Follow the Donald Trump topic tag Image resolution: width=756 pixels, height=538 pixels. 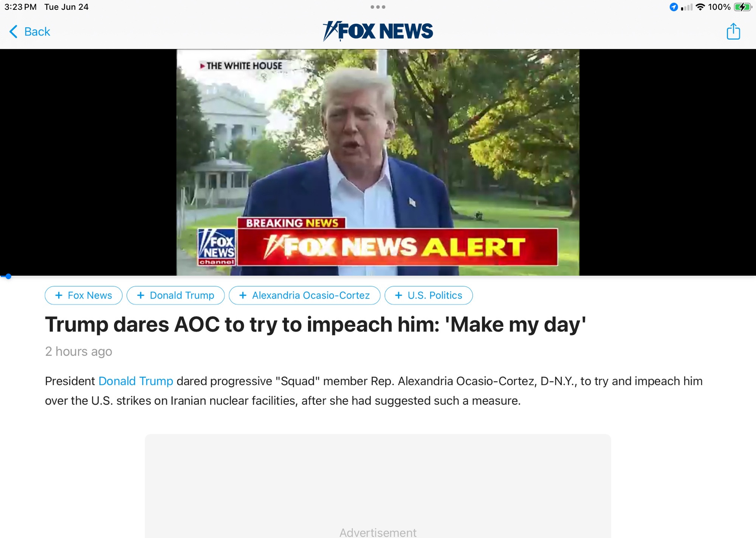tap(176, 295)
